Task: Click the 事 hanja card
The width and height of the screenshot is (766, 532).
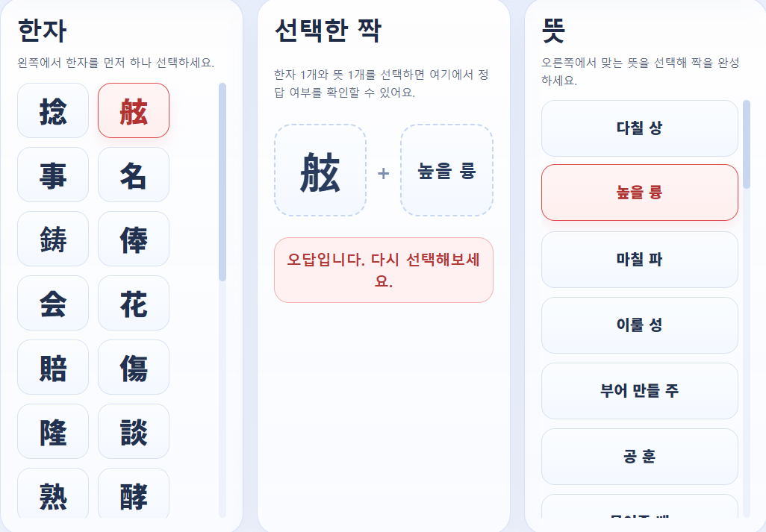Action: click(x=52, y=175)
